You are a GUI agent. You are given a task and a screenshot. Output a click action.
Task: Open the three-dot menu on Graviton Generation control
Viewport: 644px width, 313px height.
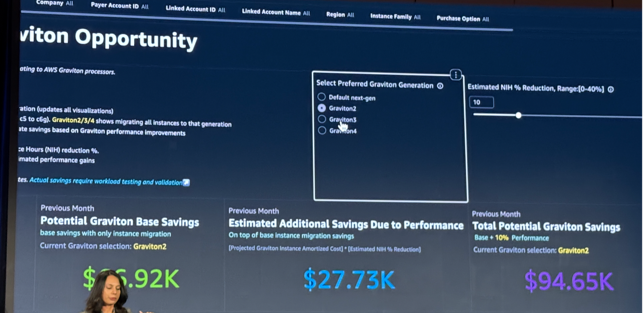(x=456, y=75)
